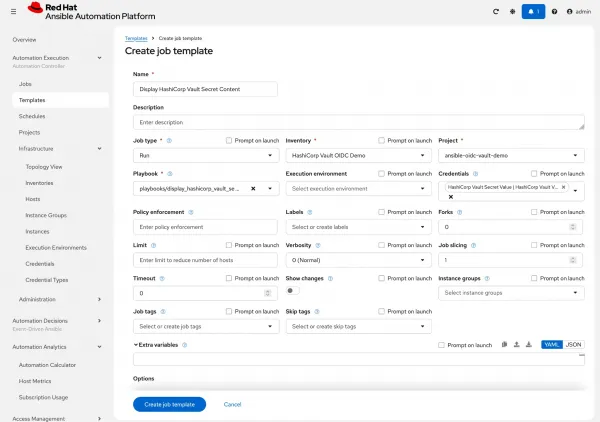Clear the selected playbook value
The height and width of the screenshot is (422, 600).
(x=253, y=189)
